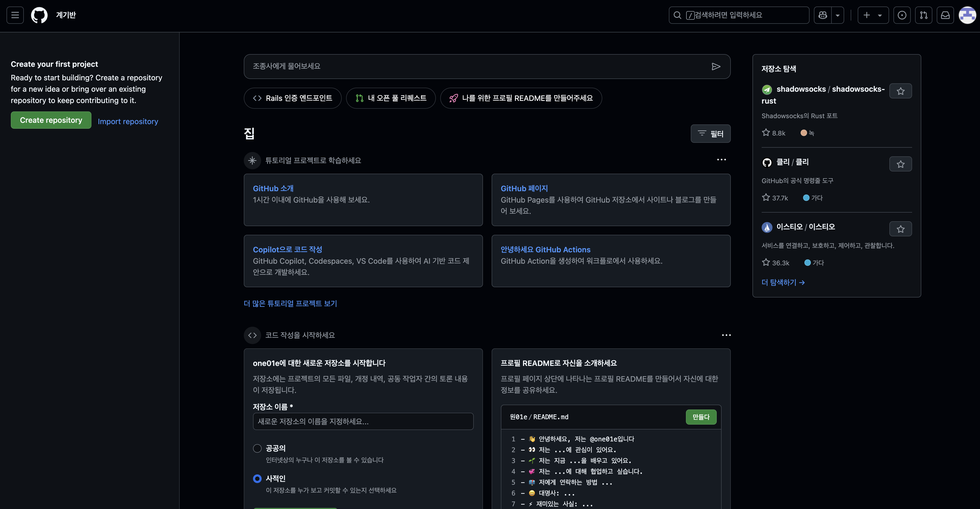980x509 pixels.
Task: Open the inbox notifications icon
Action: pos(946,15)
